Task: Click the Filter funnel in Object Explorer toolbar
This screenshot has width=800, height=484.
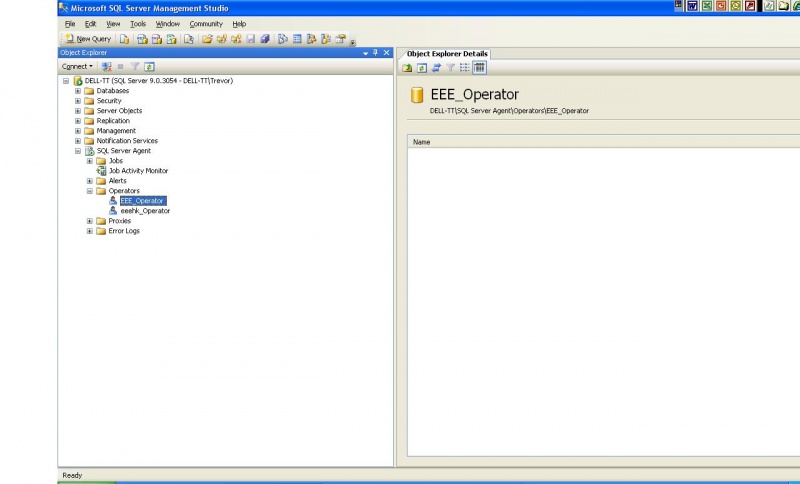Action: coord(135,66)
